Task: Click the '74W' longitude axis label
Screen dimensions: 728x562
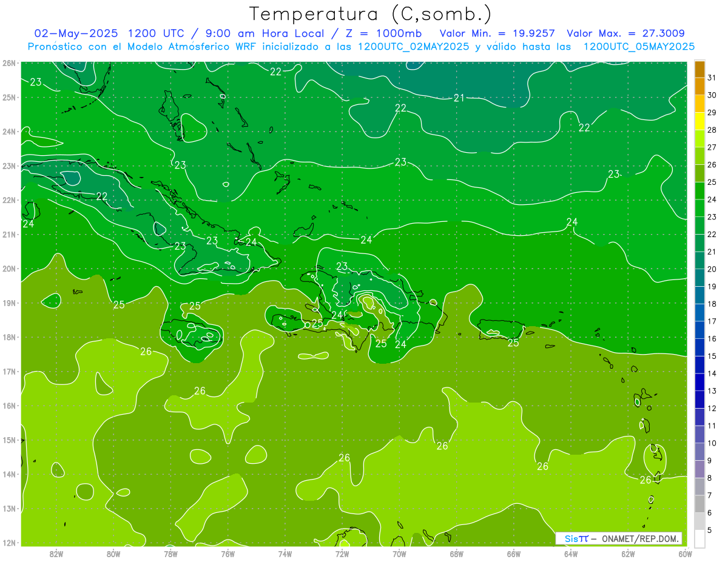Action: pos(285,554)
